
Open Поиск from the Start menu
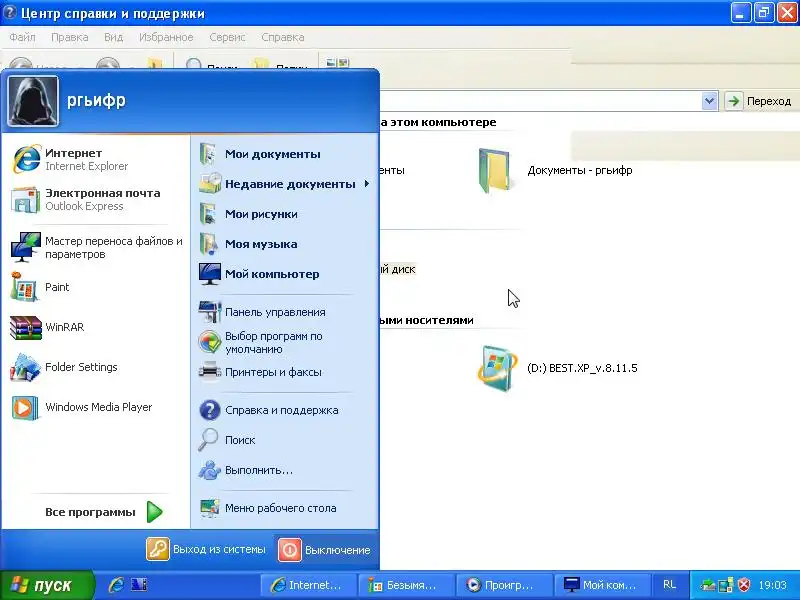285,440
